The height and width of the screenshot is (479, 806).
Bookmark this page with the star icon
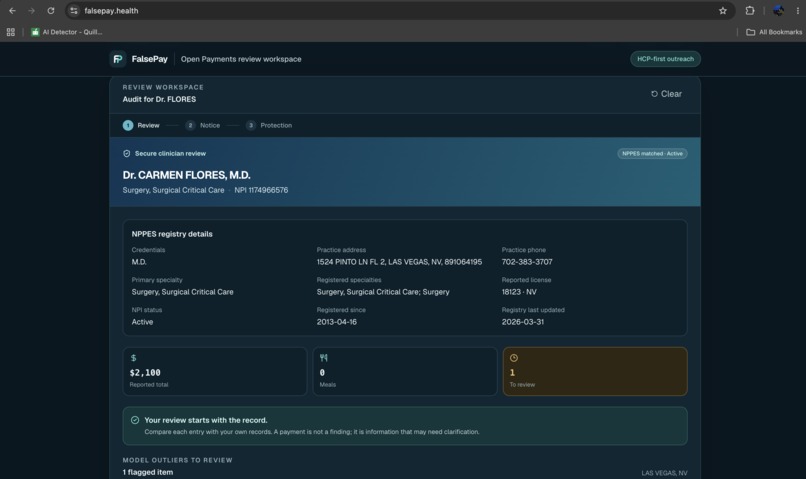(x=723, y=11)
